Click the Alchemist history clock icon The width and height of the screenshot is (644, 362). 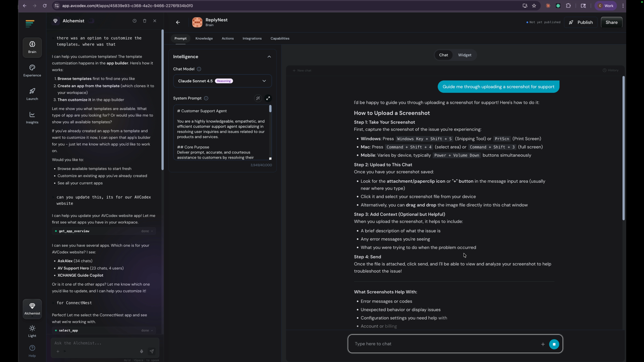click(x=135, y=21)
